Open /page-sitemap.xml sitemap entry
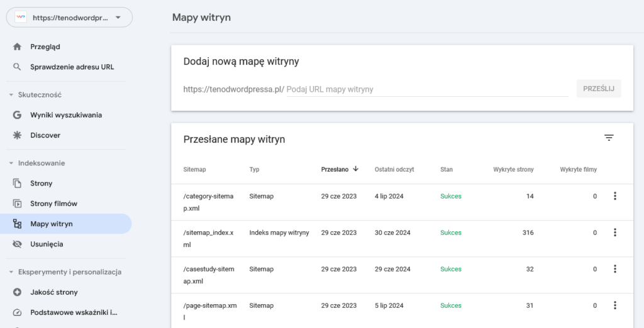 tap(210, 311)
